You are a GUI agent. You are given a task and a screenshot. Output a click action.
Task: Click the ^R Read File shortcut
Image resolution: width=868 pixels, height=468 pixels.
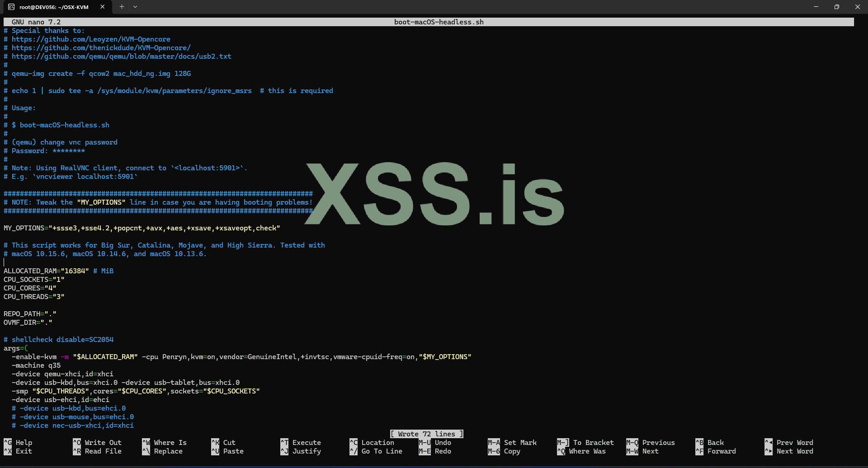[x=97, y=451]
